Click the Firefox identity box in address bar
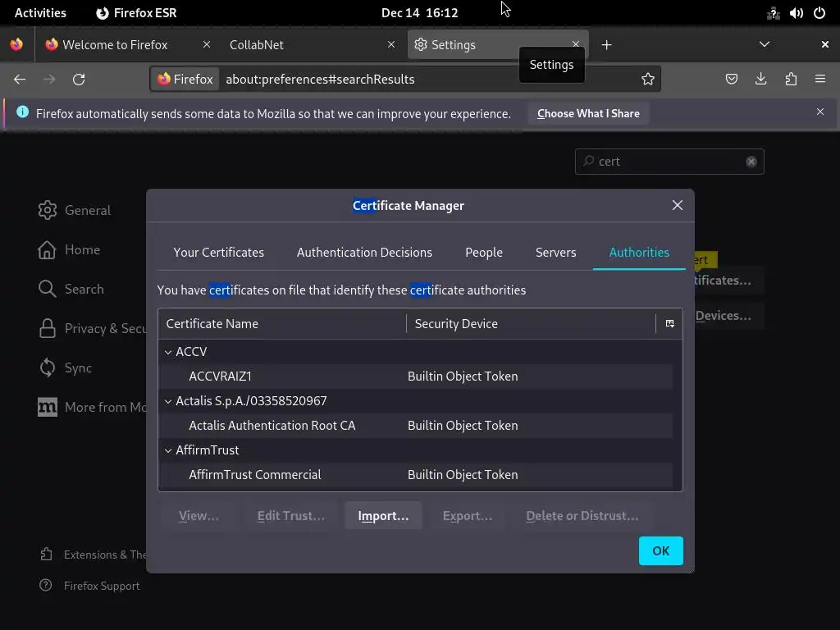840x630 pixels. point(185,80)
